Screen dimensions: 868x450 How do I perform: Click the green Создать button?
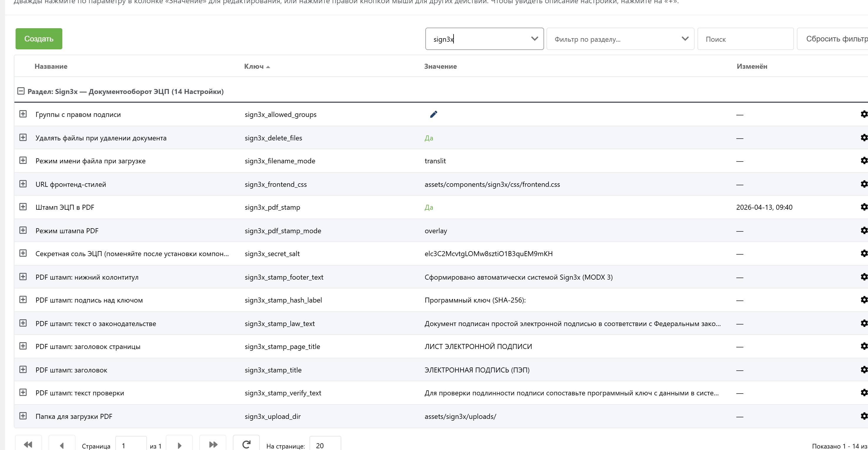click(39, 39)
